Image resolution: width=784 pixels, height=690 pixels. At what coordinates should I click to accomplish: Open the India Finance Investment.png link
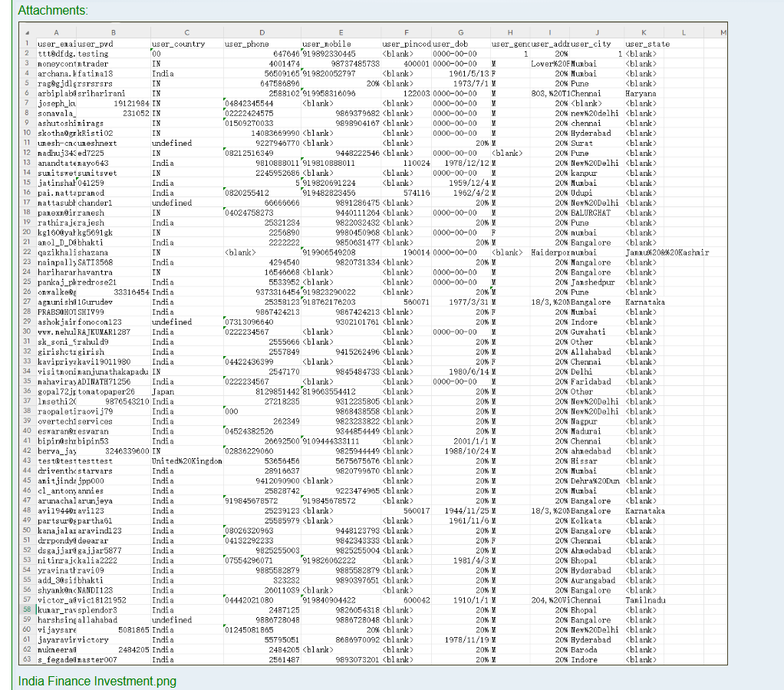point(97,681)
